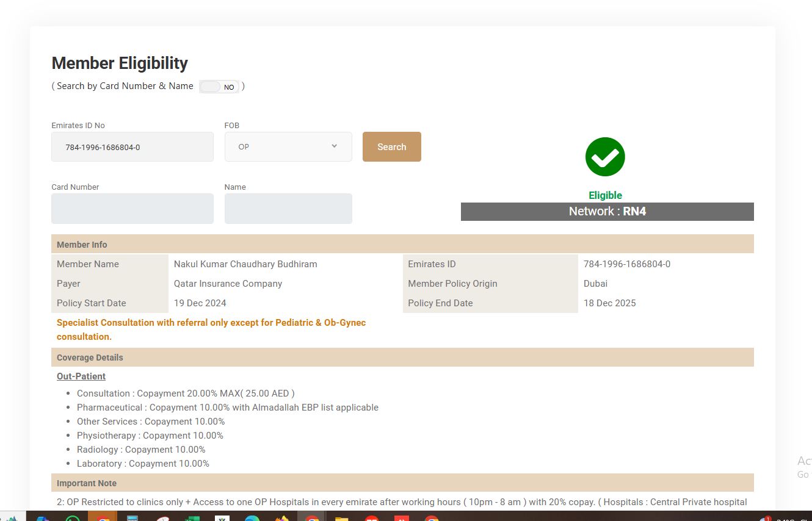This screenshot has width=812, height=521.
Task: Expand the FOB dropdown showing OP
Action: [288, 147]
